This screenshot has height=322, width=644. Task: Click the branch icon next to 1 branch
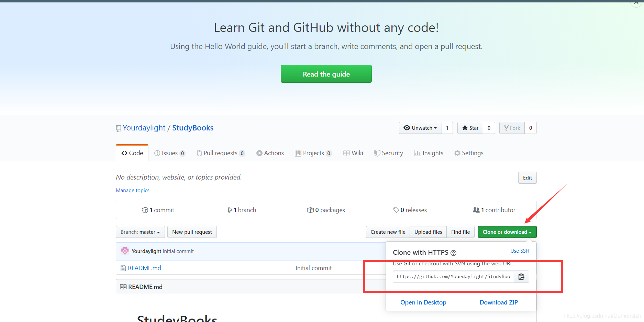[230, 210]
